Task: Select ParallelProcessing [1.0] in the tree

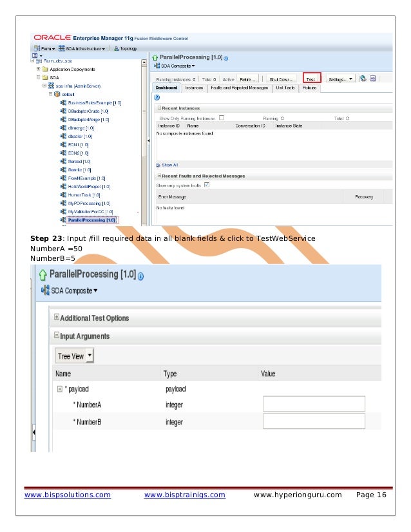Action: (x=91, y=220)
